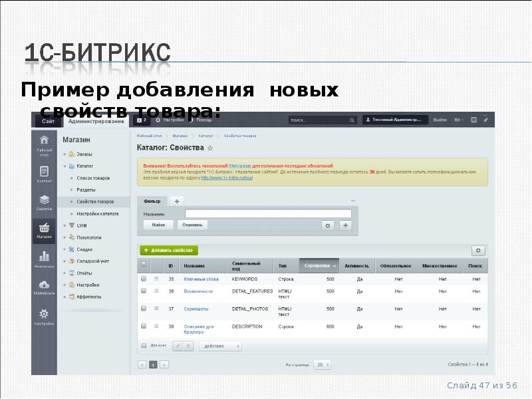
Task: Open filter settings gear button
Action: click(327, 225)
